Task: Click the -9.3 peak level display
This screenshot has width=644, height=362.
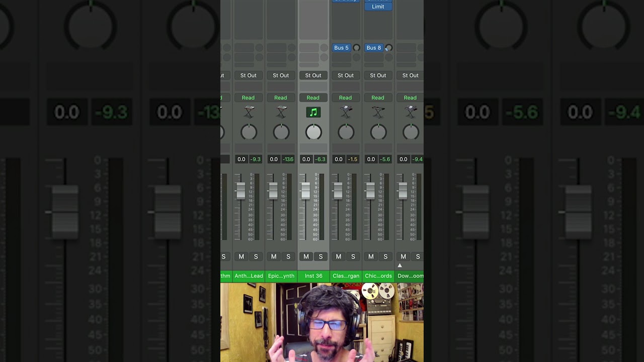Action: 256,159
